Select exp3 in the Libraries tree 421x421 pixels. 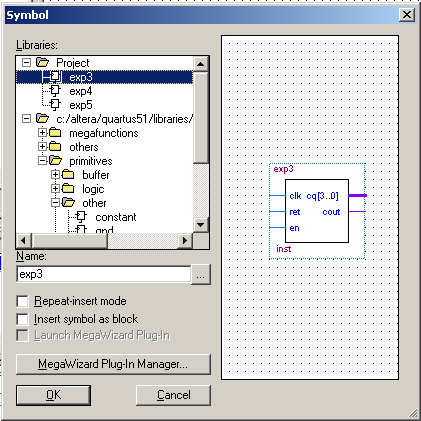tap(81, 77)
